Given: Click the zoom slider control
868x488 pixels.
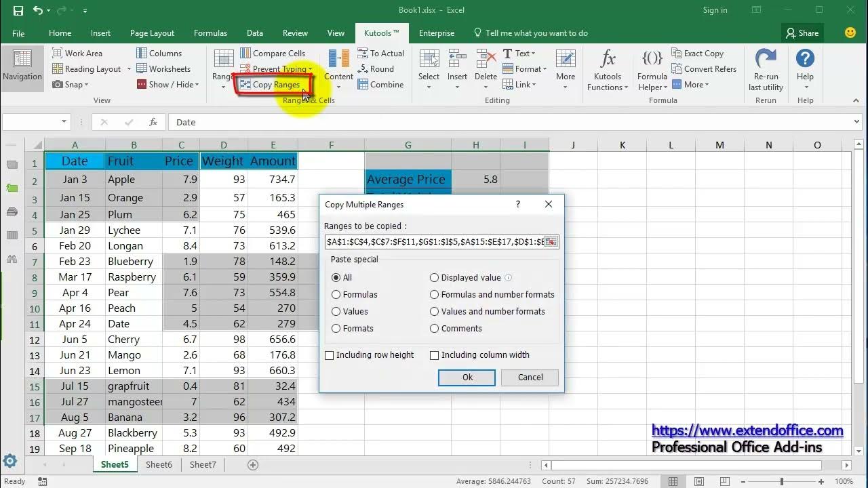Looking at the screenshot, I should pos(782,481).
